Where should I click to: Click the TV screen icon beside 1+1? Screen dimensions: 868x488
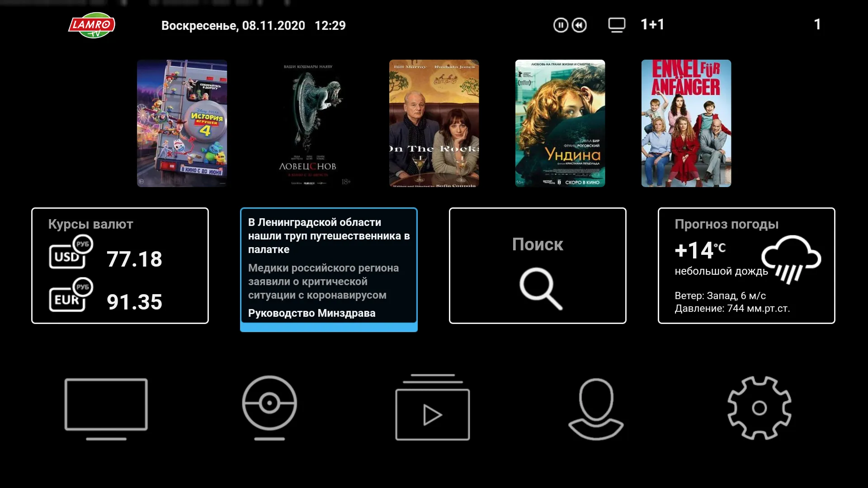617,25
